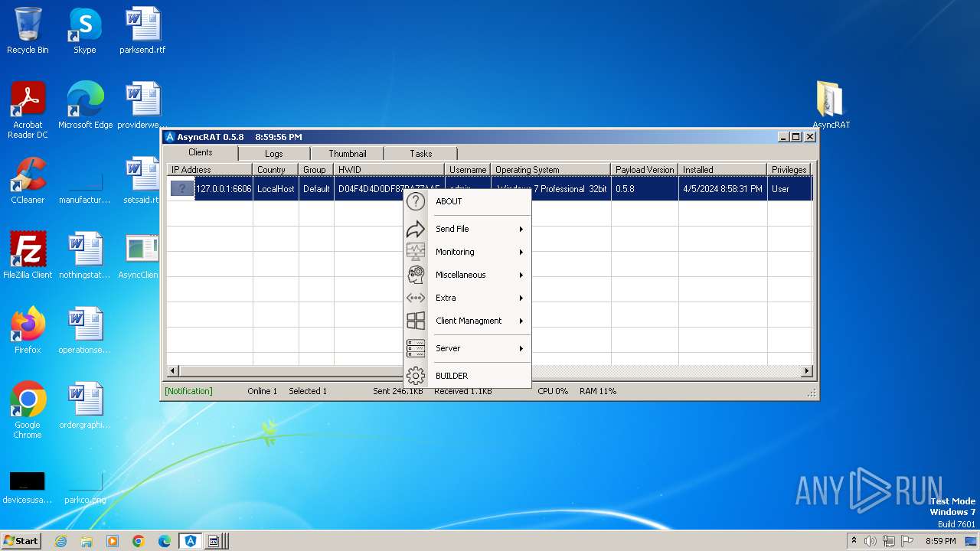The height and width of the screenshot is (551, 980).
Task: Expand the Extra submenu arrow
Action: [x=521, y=298]
